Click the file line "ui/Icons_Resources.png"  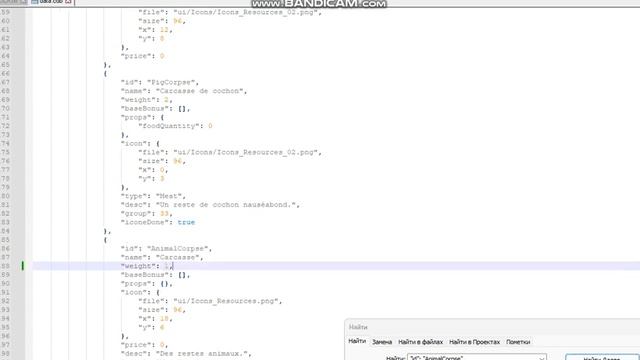tap(210, 301)
